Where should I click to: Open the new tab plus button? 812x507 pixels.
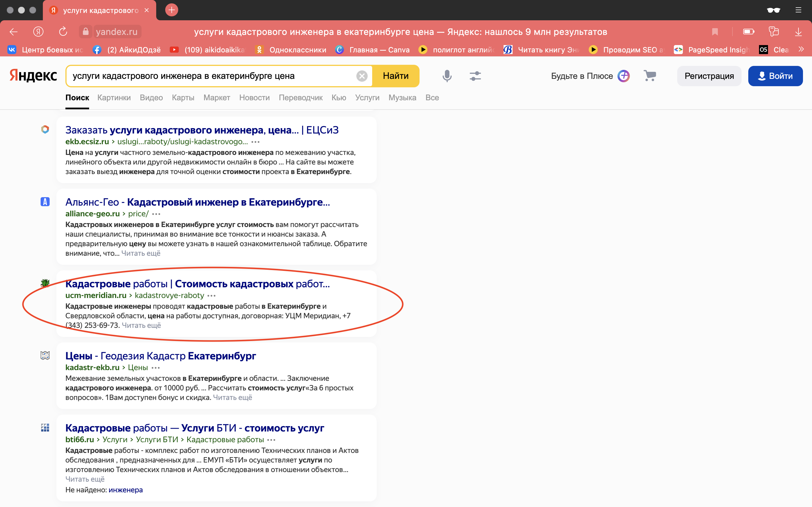[171, 10]
